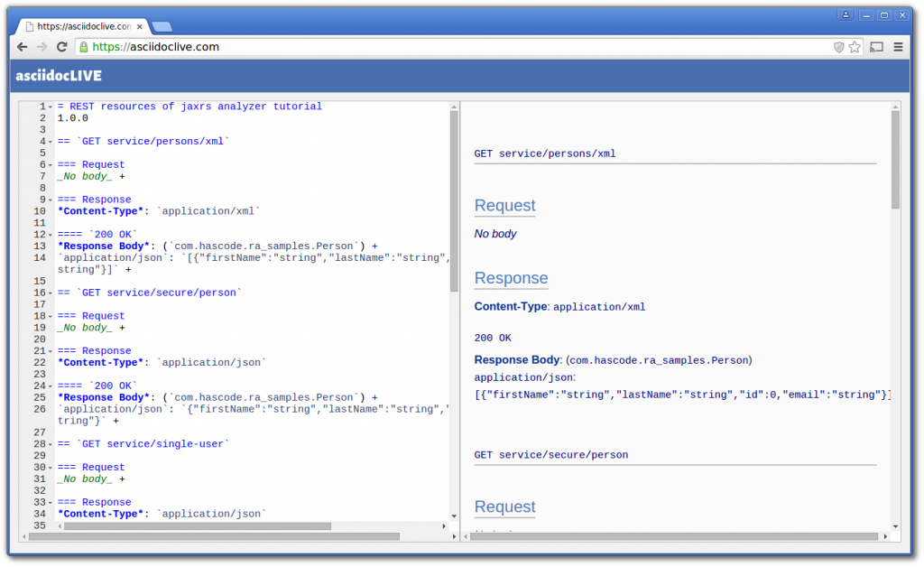This screenshot has height=567, width=924.
Task: Open the Chrome hamburger menu
Action: [x=899, y=47]
